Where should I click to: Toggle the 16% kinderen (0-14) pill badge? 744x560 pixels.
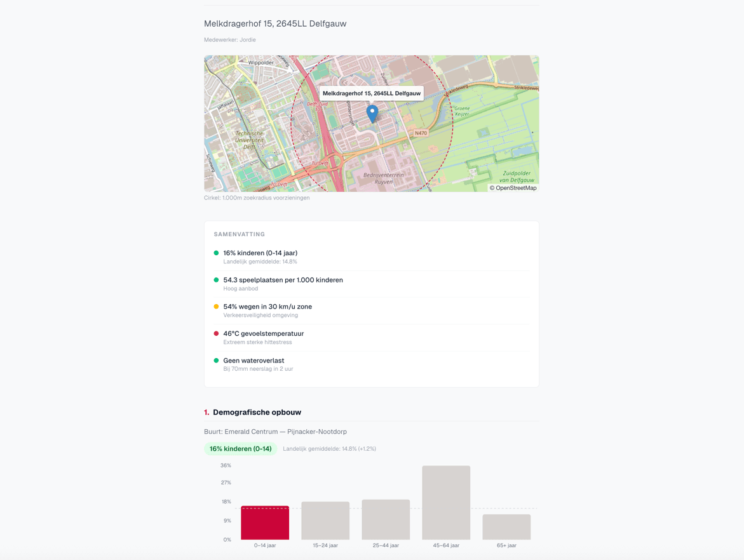click(x=240, y=449)
